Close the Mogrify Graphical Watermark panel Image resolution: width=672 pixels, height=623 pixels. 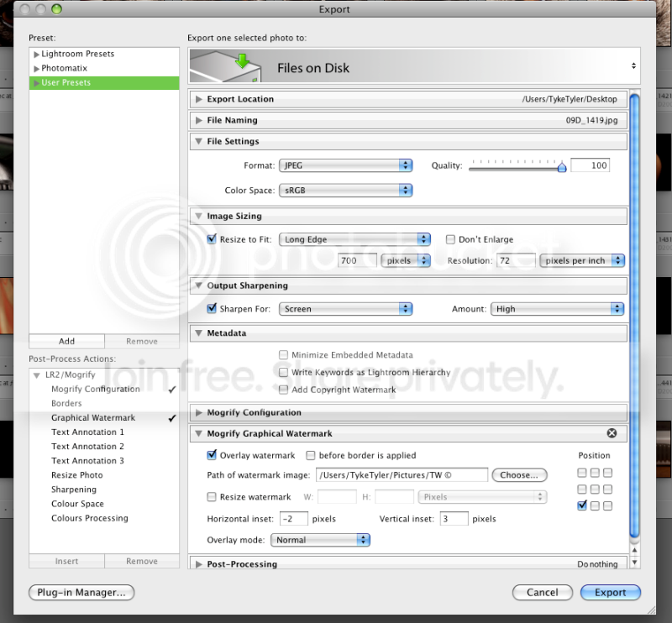(612, 433)
